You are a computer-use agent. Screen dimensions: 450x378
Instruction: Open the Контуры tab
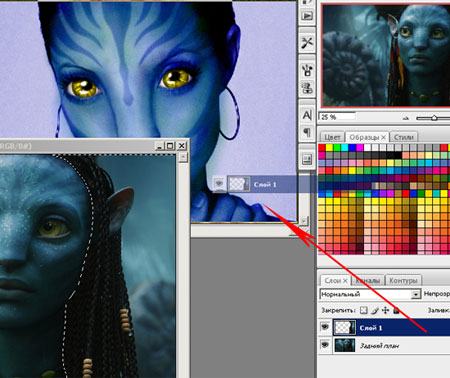tap(403, 281)
